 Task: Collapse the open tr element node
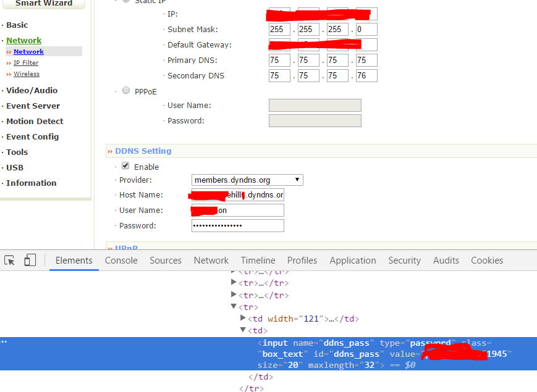pyautogui.click(x=234, y=307)
